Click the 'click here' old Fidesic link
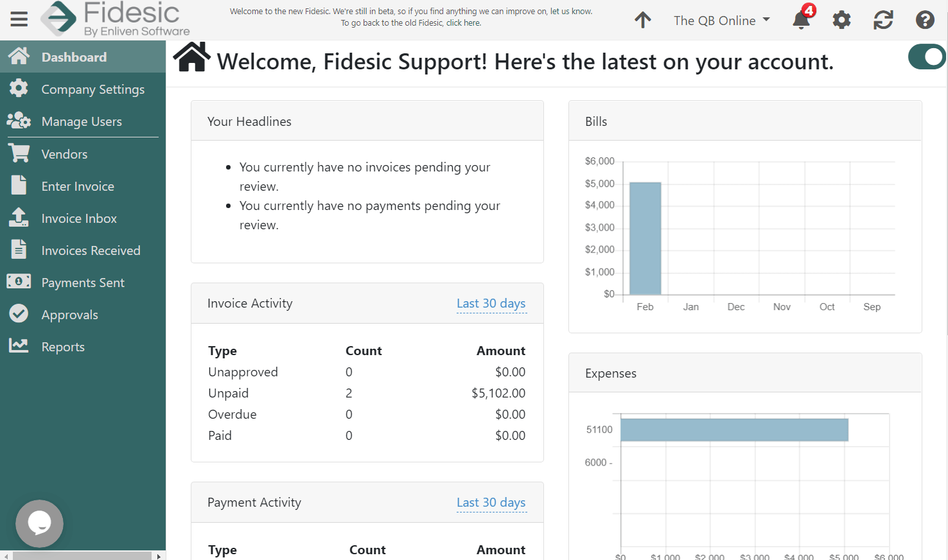The width and height of the screenshot is (948, 560). (463, 23)
